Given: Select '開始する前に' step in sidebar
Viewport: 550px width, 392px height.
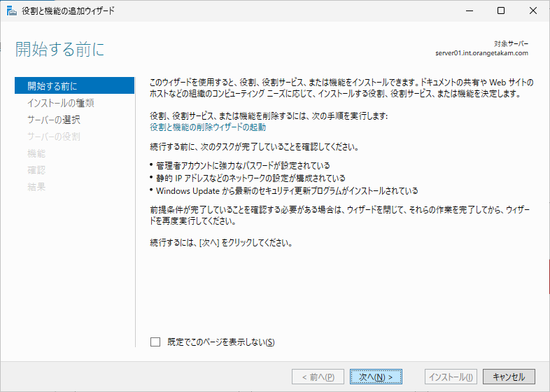Looking at the screenshot, I should (x=74, y=85).
